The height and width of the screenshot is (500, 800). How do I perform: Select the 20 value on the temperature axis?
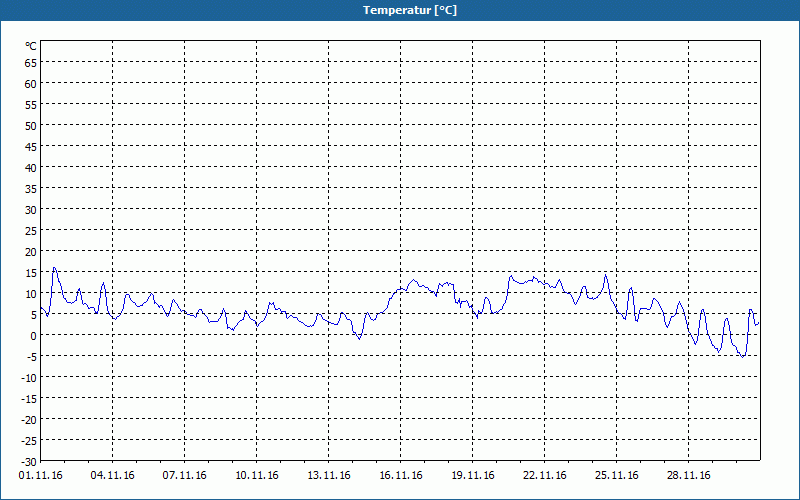click(31, 252)
